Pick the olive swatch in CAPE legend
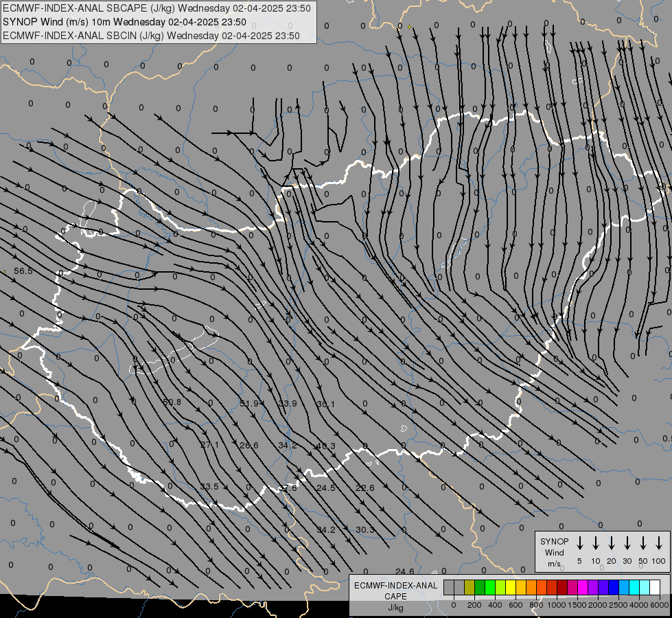Screen dimensions: 672x618 470,588
